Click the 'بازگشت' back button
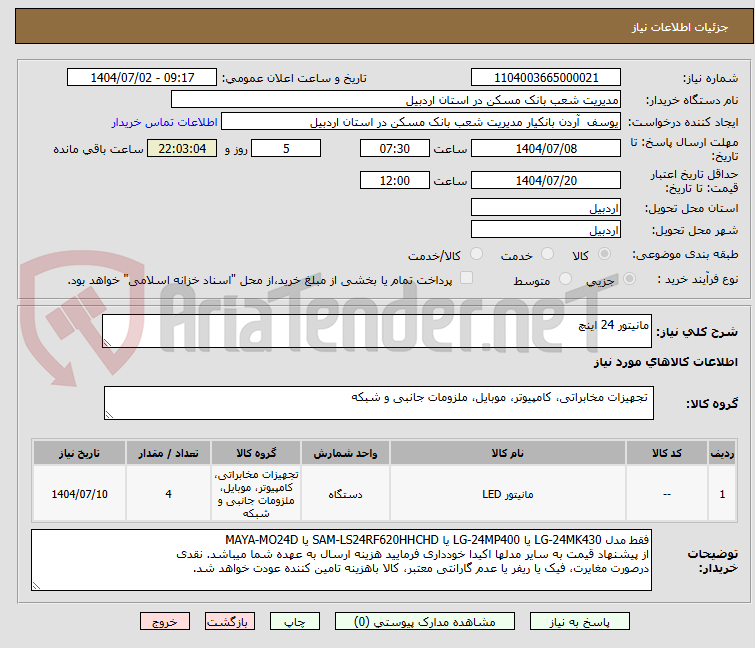755x648 pixels. pos(230,622)
